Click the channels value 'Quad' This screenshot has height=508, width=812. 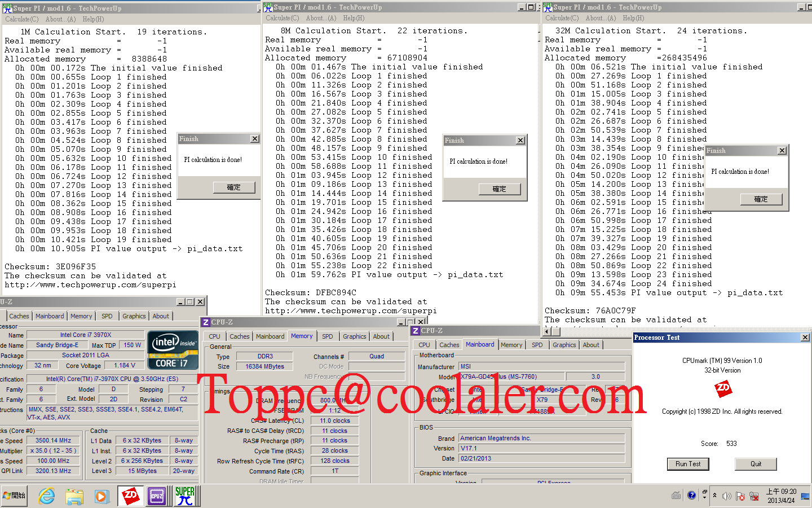pyautogui.click(x=377, y=356)
